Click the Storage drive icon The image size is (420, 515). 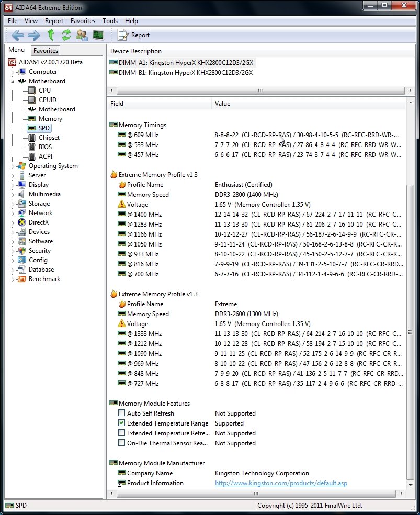tap(22, 204)
